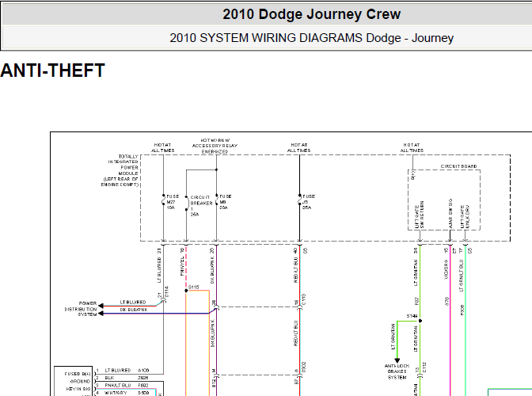Click "B(+)" label inside circuit board

413,175
